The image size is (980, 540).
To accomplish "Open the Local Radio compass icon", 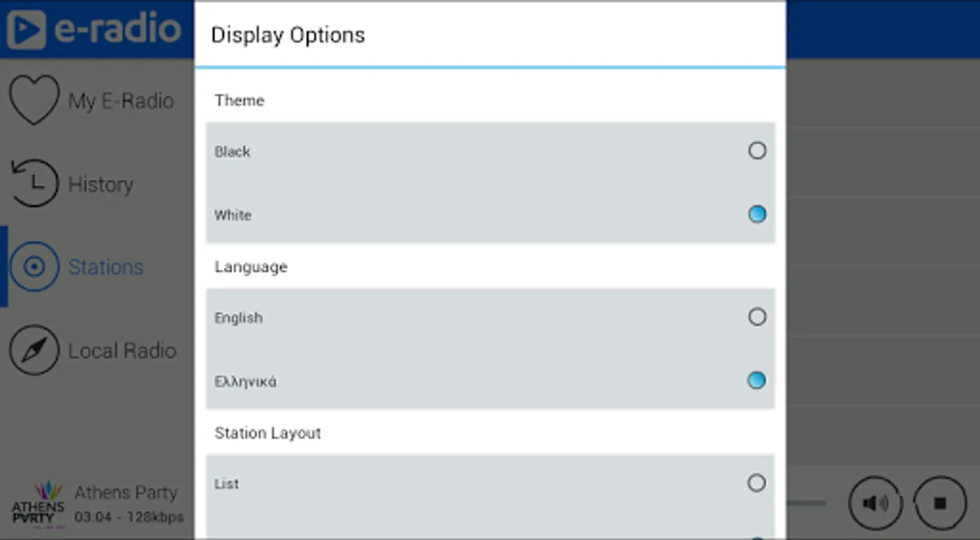I will pyautogui.click(x=34, y=350).
